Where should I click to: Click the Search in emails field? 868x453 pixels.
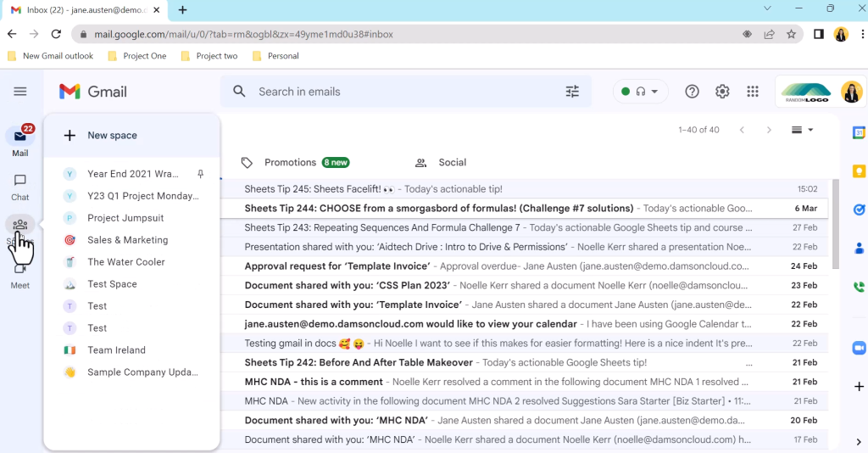coord(407,92)
